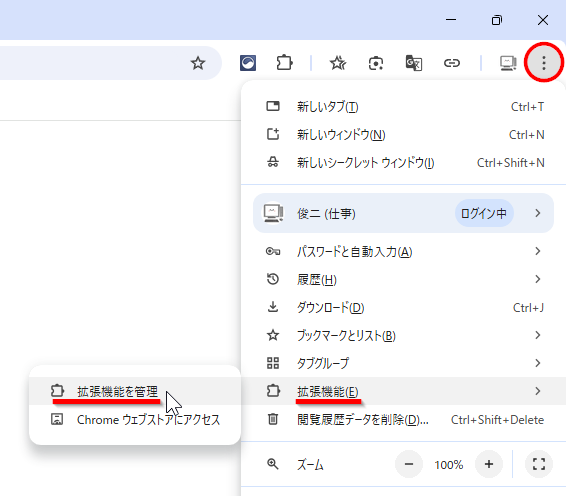Click the ズーム magnifier icon

point(273,464)
